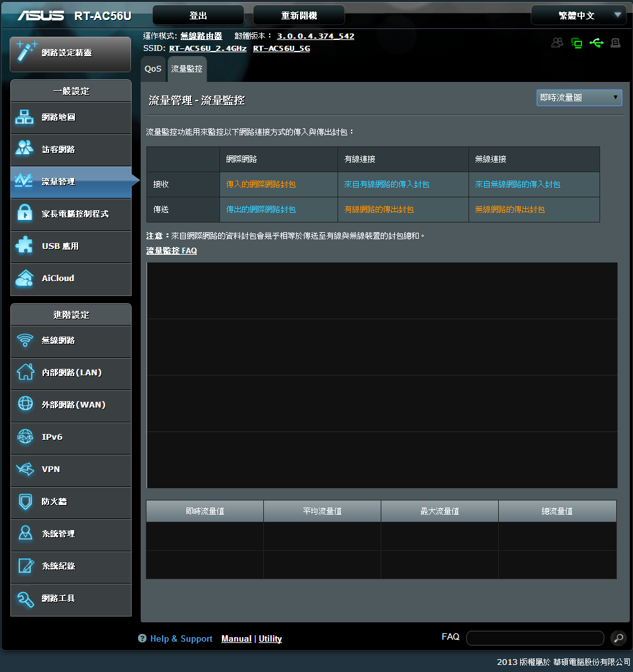Click the green network connection status icon
The width and height of the screenshot is (633, 672).
coord(577,43)
